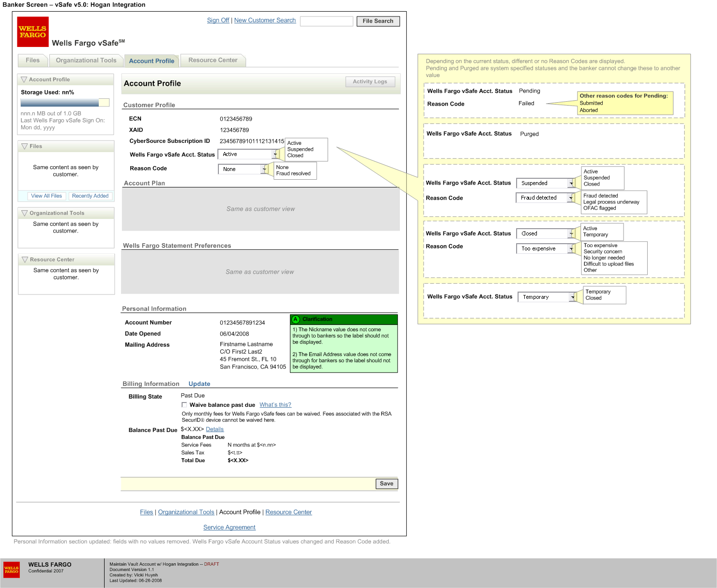Click the balance Details link
Screen dimensions: 717x588
tap(214, 429)
